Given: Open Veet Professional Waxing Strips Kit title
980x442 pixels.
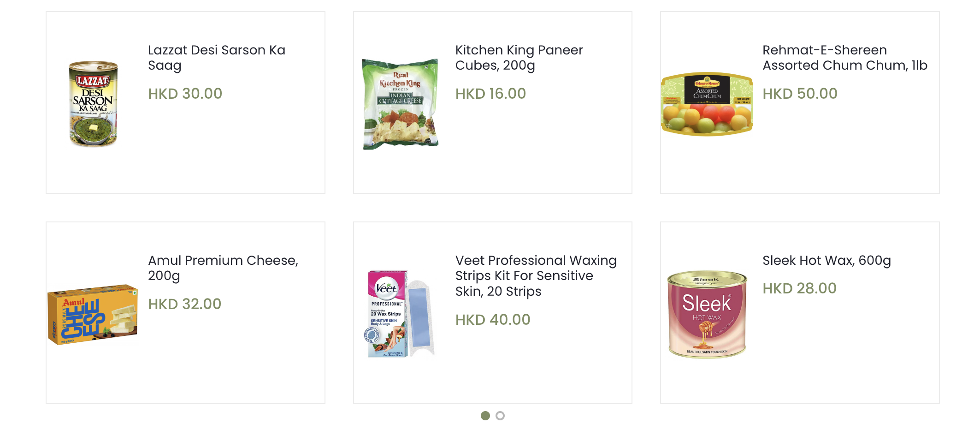Looking at the screenshot, I should click(x=536, y=276).
